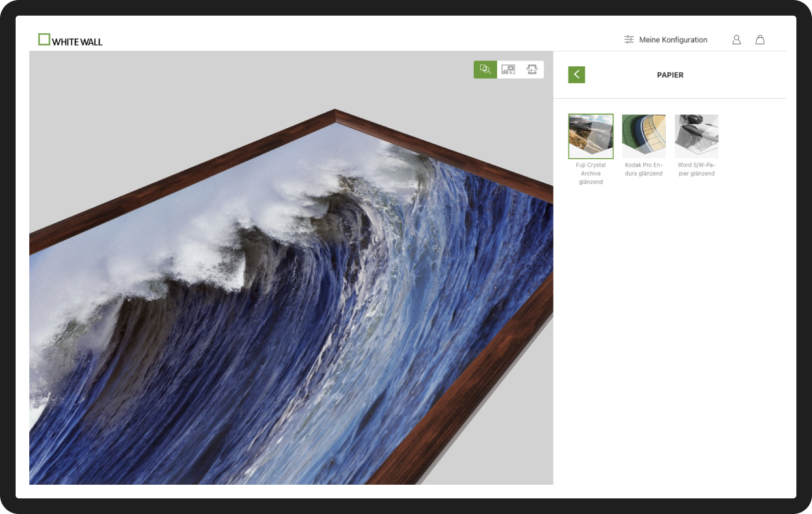Click the 'Meine Konfiguration' text
This screenshot has width=812, height=514.
[673, 40]
